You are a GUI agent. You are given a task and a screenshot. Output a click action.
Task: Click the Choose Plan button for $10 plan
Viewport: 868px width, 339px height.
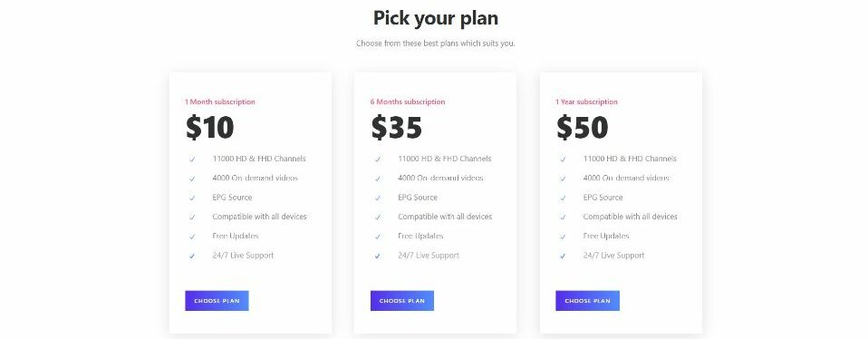[x=217, y=301]
